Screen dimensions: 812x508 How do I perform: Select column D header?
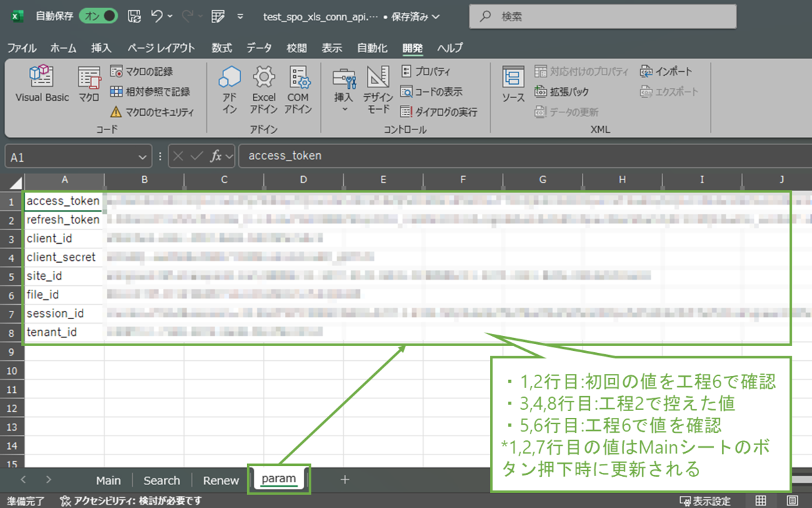(x=303, y=179)
